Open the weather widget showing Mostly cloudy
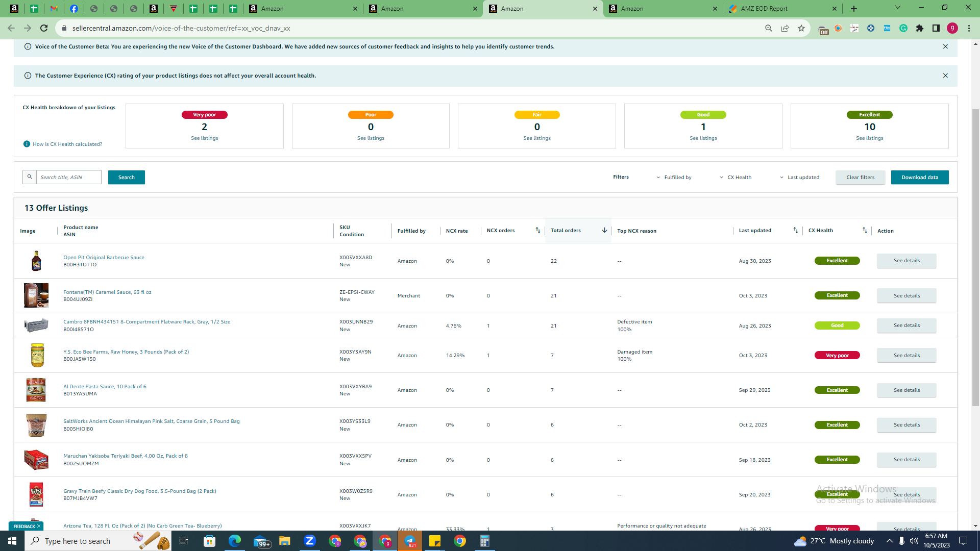Image resolution: width=980 pixels, height=551 pixels. pyautogui.click(x=834, y=541)
